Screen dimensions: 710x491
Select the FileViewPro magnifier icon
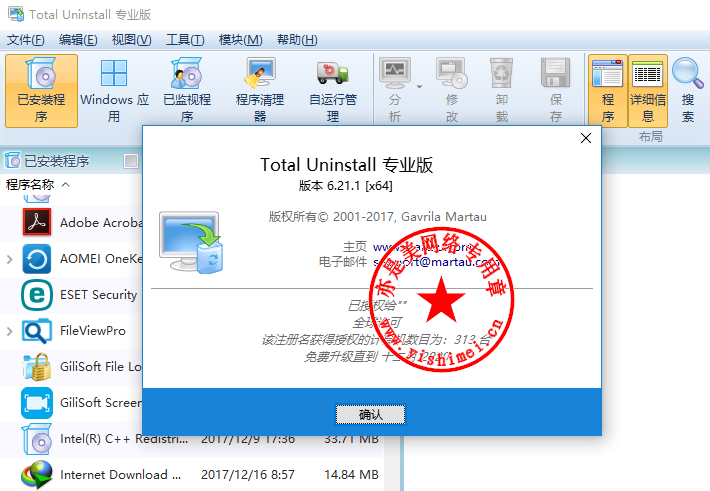coord(37,331)
